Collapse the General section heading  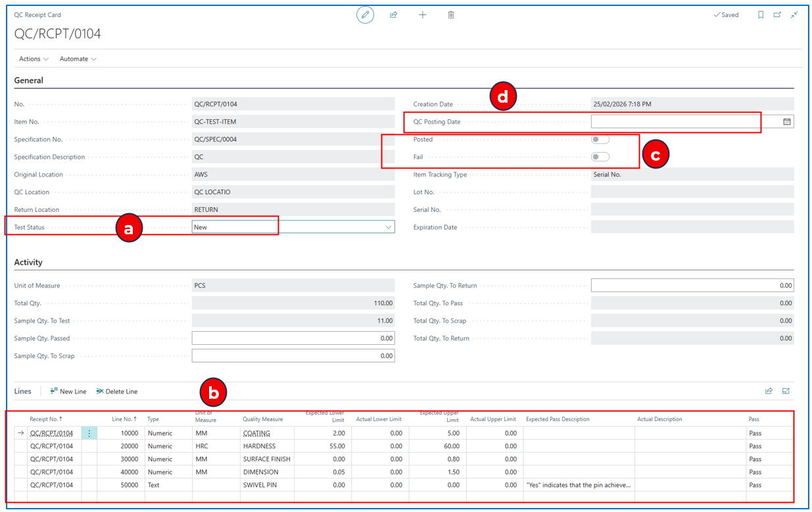(x=29, y=80)
